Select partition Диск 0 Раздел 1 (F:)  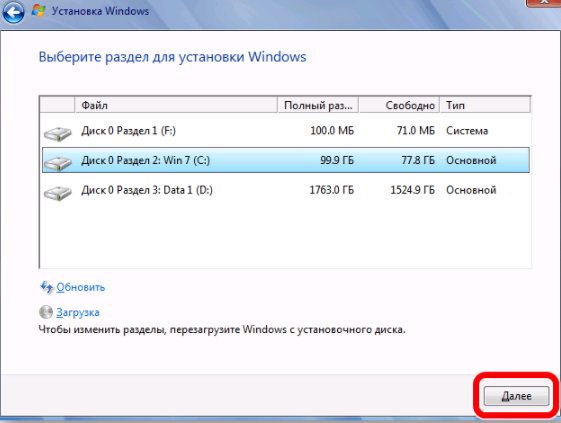tap(286, 131)
